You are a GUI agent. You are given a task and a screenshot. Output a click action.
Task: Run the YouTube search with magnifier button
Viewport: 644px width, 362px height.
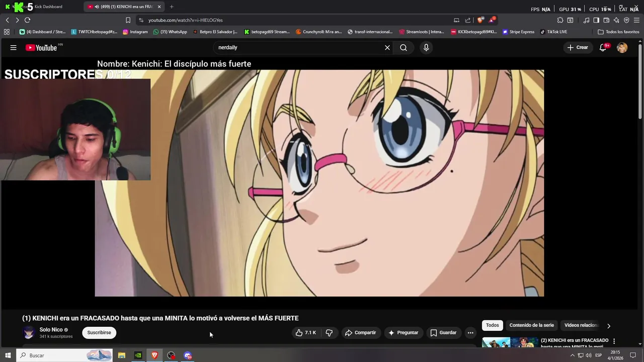[x=404, y=47]
